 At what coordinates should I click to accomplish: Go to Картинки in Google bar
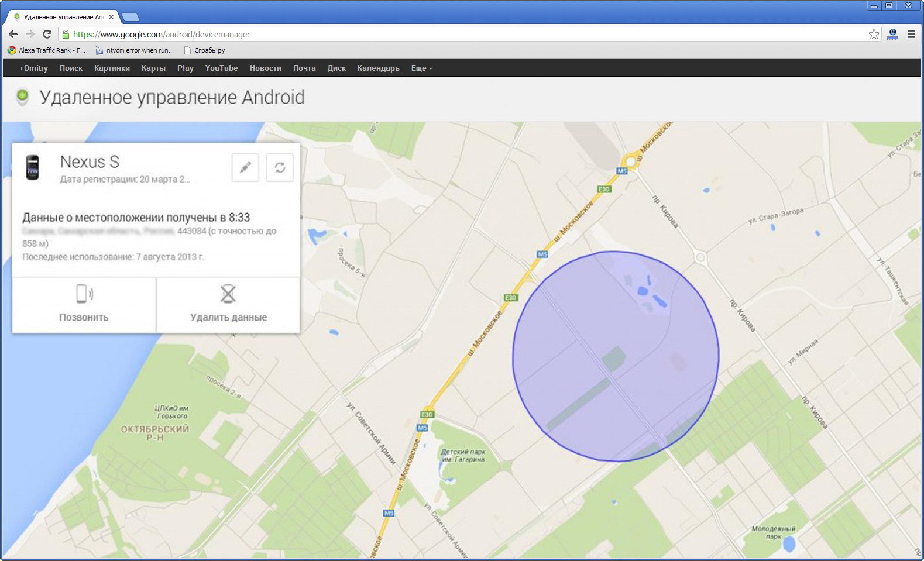pyautogui.click(x=112, y=68)
